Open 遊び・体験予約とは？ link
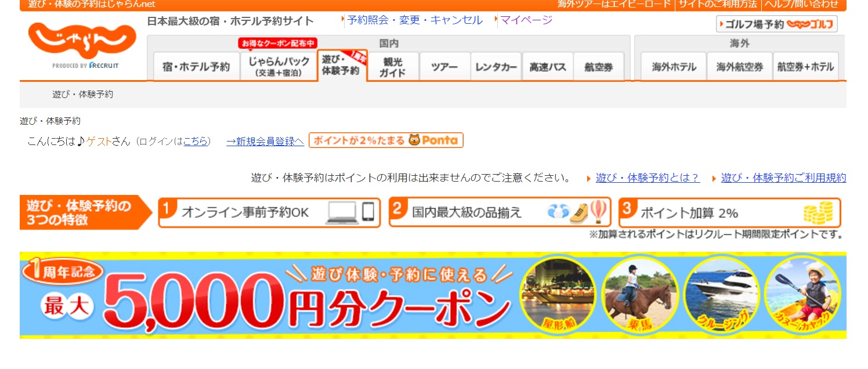 tap(648, 178)
